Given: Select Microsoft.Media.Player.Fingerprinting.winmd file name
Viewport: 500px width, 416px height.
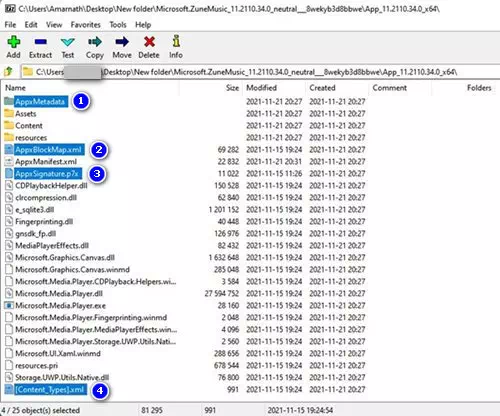Looking at the screenshot, I should pyautogui.click(x=91, y=318).
